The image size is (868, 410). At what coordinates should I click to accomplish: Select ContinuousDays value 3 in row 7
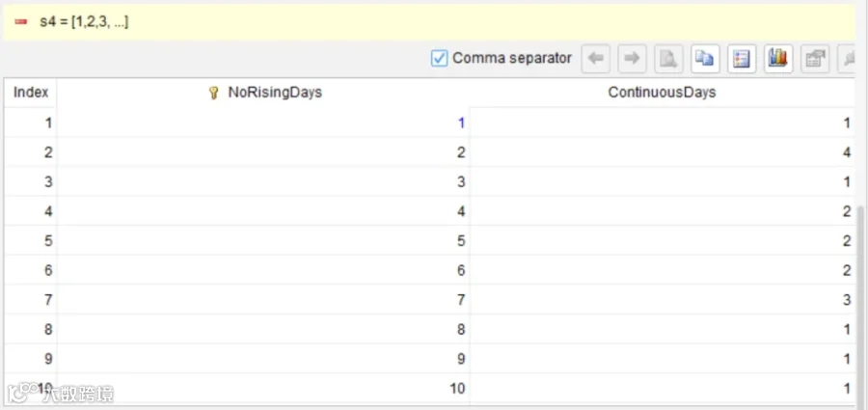point(662,299)
